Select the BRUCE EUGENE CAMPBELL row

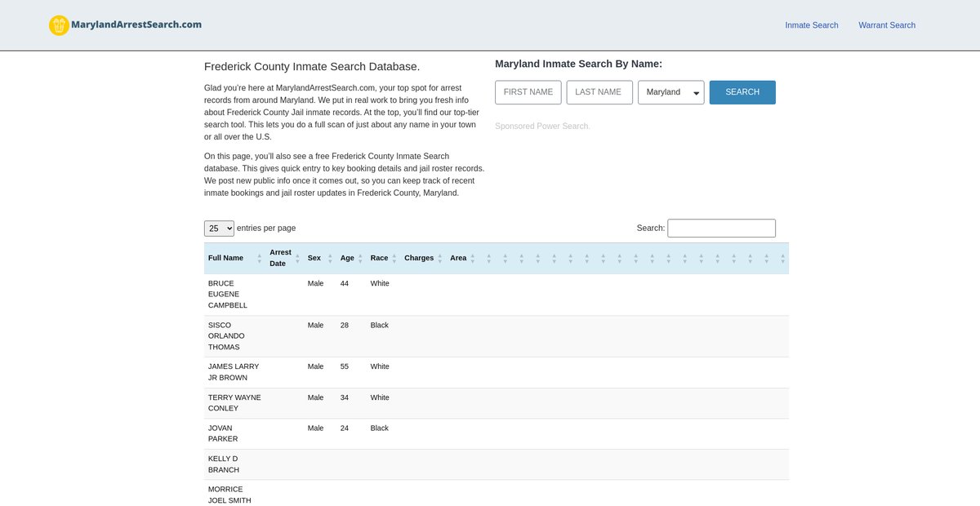(228, 295)
